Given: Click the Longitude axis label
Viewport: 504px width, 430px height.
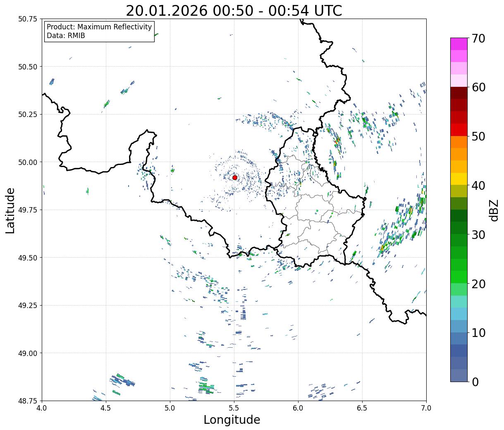Looking at the screenshot, I should coord(232,420).
